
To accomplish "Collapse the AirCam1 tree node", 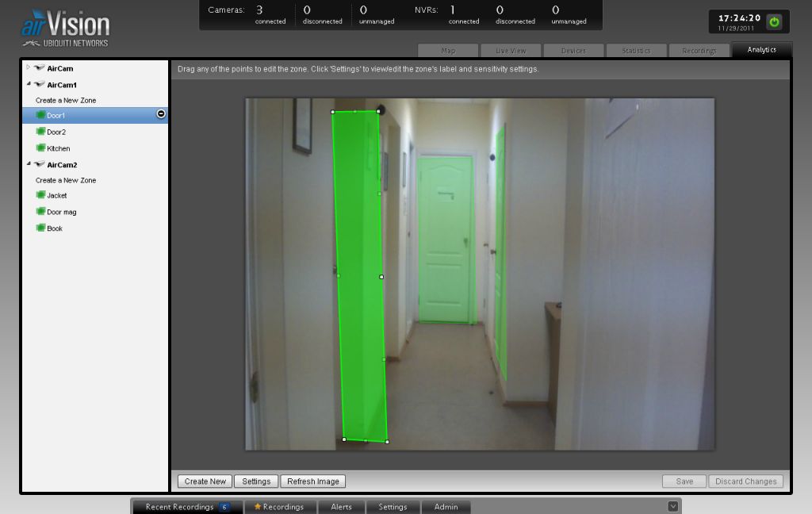I will [29, 84].
